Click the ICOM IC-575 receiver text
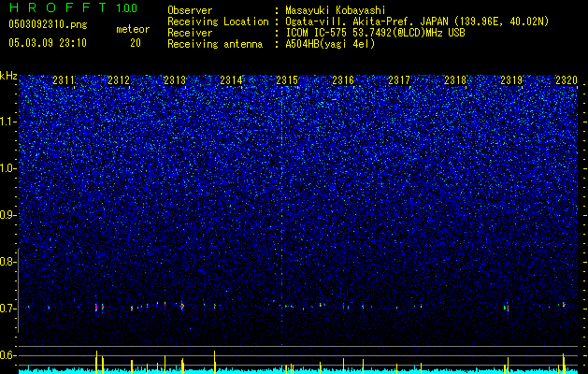Viewport: 588px width, 374px height. pos(375,33)
